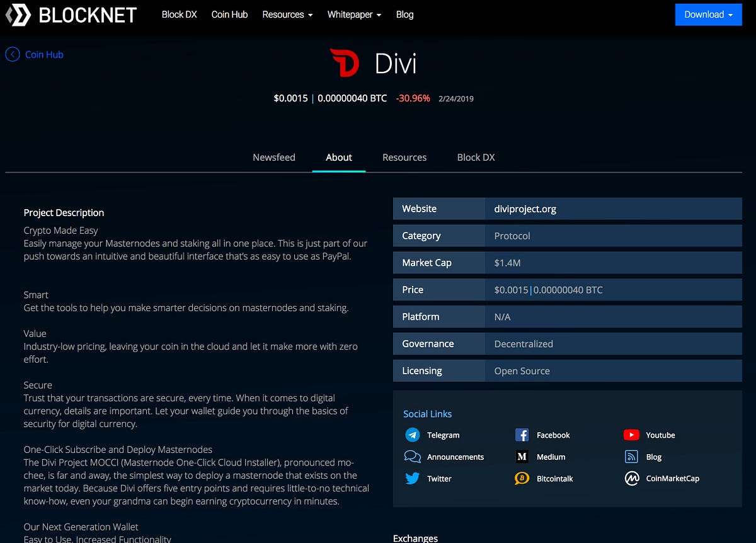756x543 pixels.
Task: Switch to the Newsfeed tab
Action: point(274,157)
